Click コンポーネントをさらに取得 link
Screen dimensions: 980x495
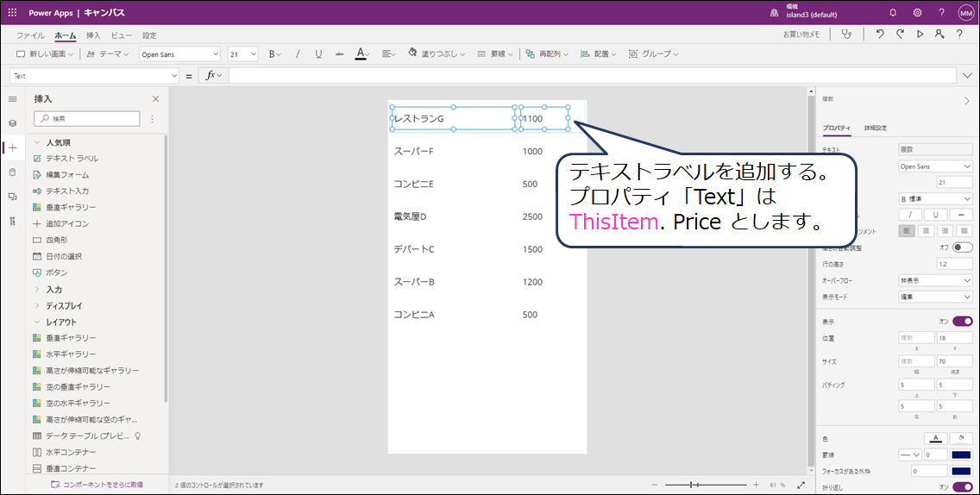[x=97, y=485]
